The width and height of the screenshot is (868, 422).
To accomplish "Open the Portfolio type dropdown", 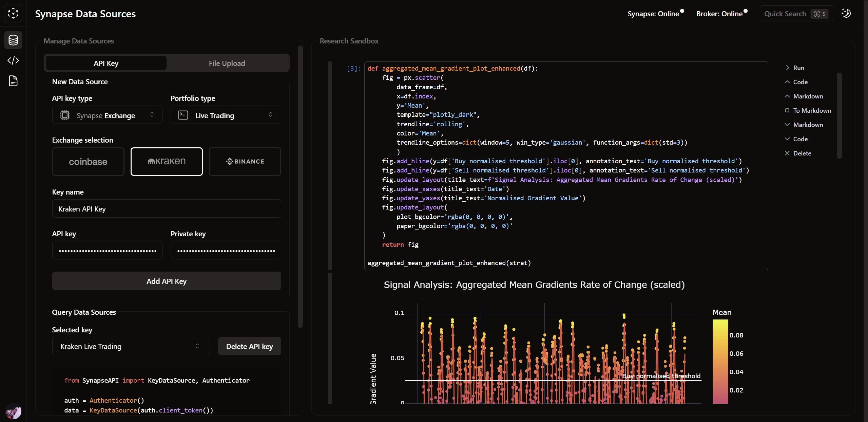I will coord(225,115).
